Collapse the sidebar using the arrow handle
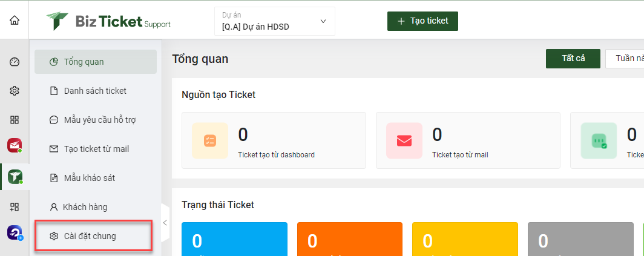 pyautogui.click(x=165, y=223)
